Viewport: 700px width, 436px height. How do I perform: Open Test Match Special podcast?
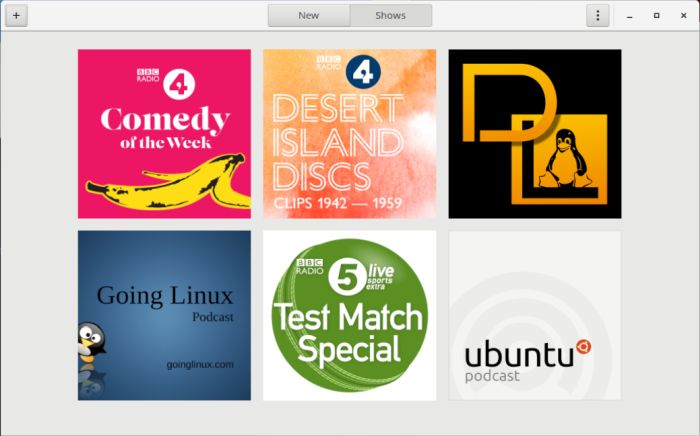click(x=350, y=316)
